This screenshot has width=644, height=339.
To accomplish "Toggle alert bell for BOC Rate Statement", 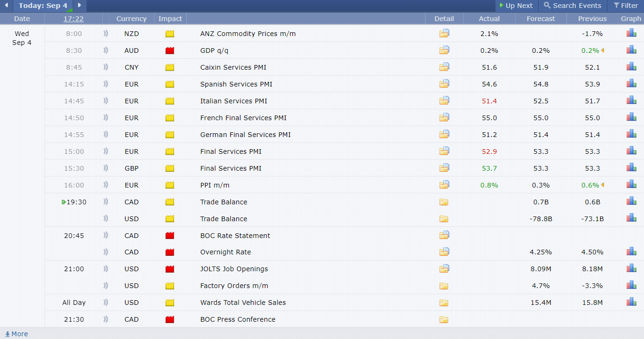I will pyautogui.click(x=106, y=236).
